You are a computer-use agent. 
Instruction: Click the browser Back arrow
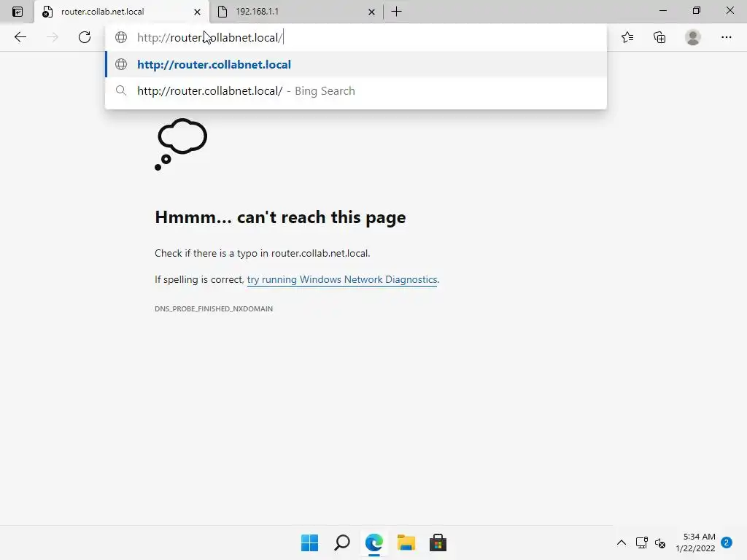(20, 37)
